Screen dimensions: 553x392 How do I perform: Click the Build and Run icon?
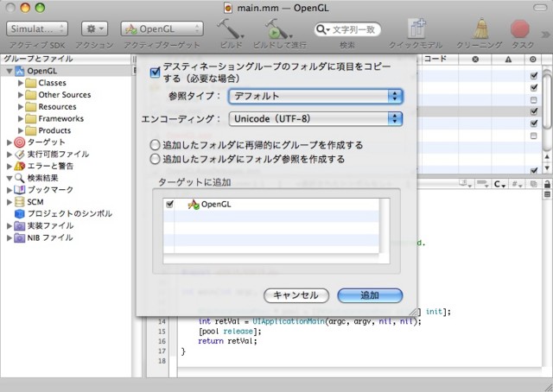[x=278, y=28]
